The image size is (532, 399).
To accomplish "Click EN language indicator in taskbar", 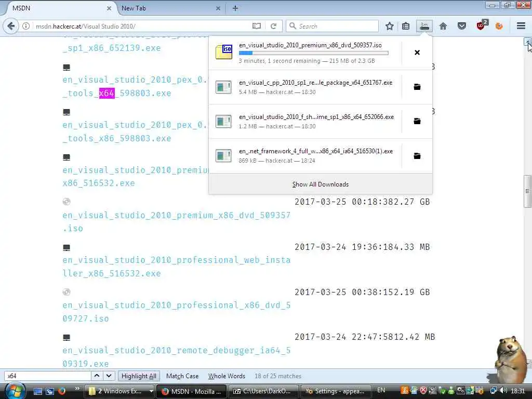I will tap(381, 390).
